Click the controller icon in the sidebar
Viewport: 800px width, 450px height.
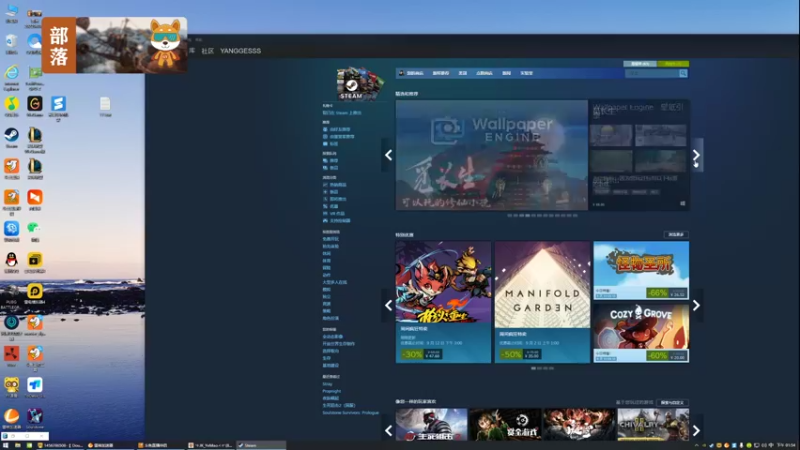[x=326, y=220]
